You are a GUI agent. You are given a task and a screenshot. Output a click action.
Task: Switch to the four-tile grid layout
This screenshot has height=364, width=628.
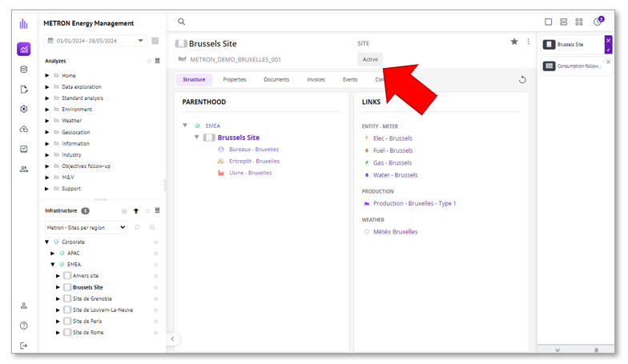point(579,22)
